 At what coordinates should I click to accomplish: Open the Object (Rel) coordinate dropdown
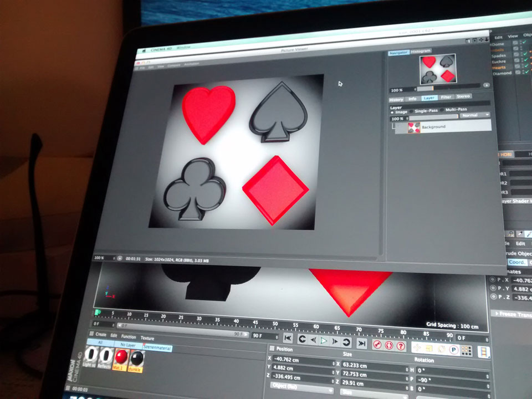[300, 385]
